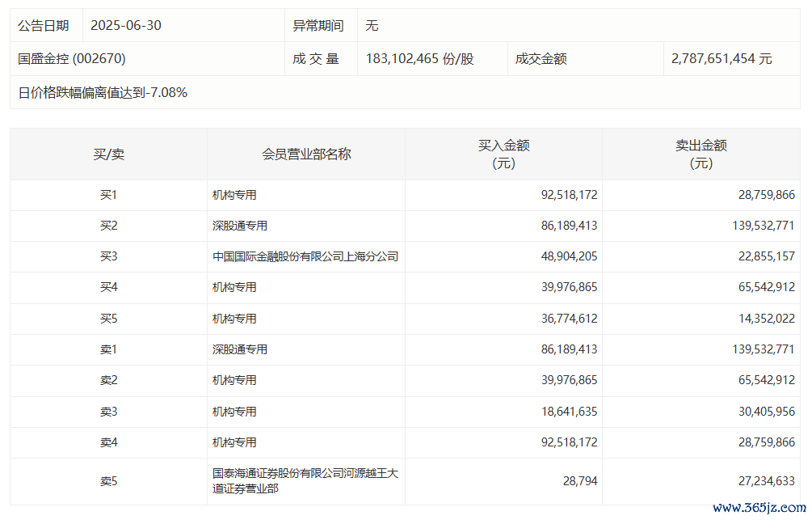This screenshot has height=520, width=812.
Task: Select sell amount 139,532,771 in 卖1 row
Action: tap(764, 349)
